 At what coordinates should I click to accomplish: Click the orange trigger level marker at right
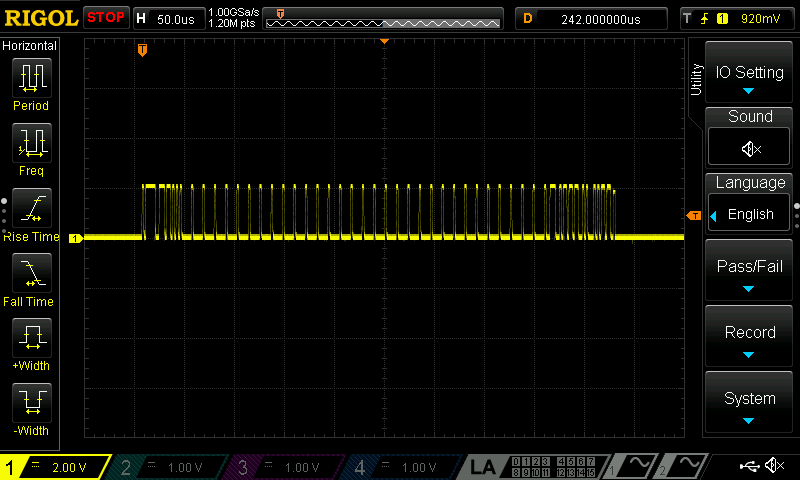coord(694,216)
